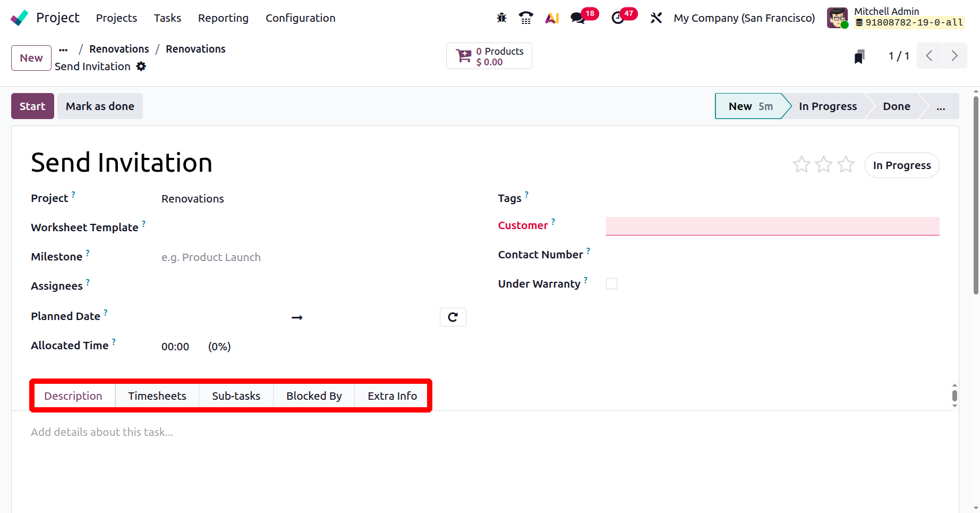Switch to the Timesheets tab
The image size is (980, 513).
157,396
